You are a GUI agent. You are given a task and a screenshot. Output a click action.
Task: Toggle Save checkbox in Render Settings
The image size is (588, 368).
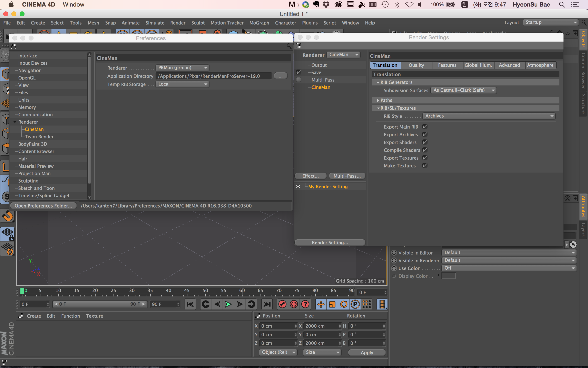pyautogui.click(x=299, y=72)
